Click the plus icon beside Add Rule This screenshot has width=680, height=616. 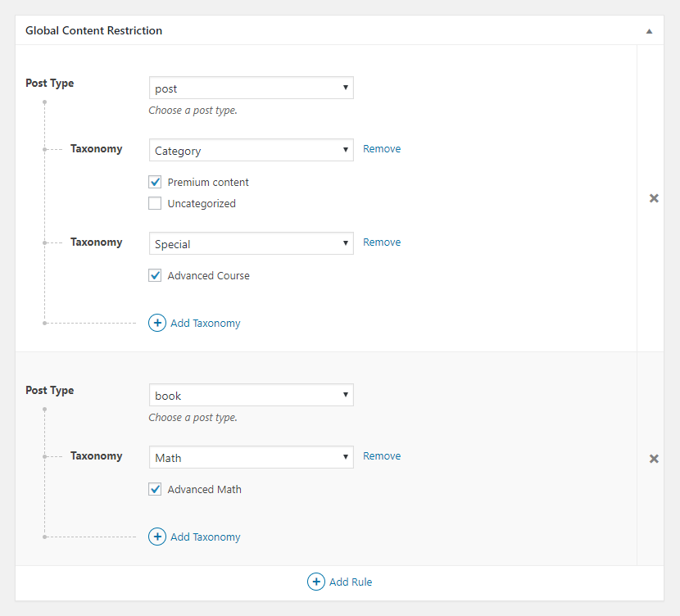316,582
